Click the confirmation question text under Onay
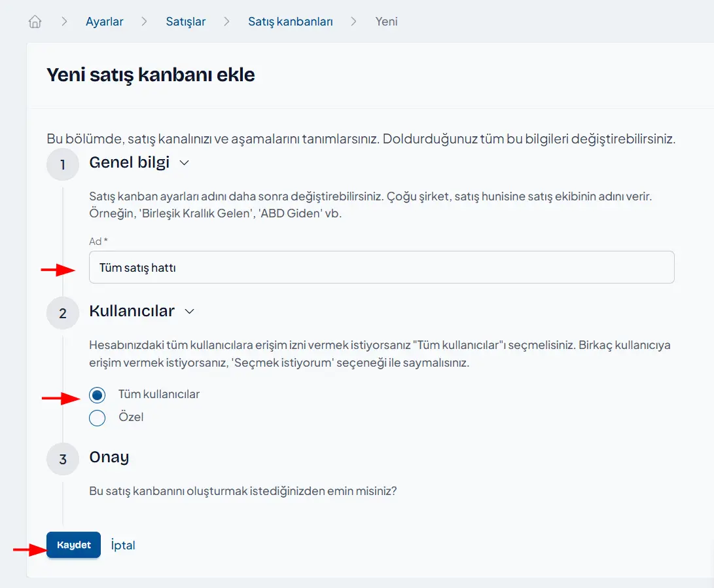Image resolution: width=714 pixels, height=588 pixels. (x=243, y=491)
